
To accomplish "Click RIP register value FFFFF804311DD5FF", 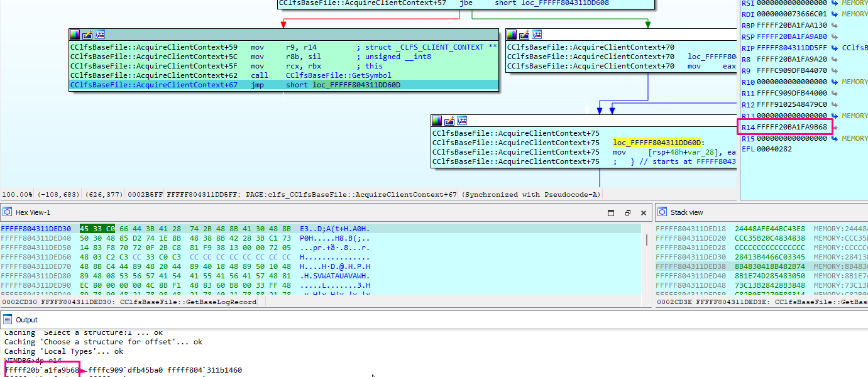I will point(793,48).
